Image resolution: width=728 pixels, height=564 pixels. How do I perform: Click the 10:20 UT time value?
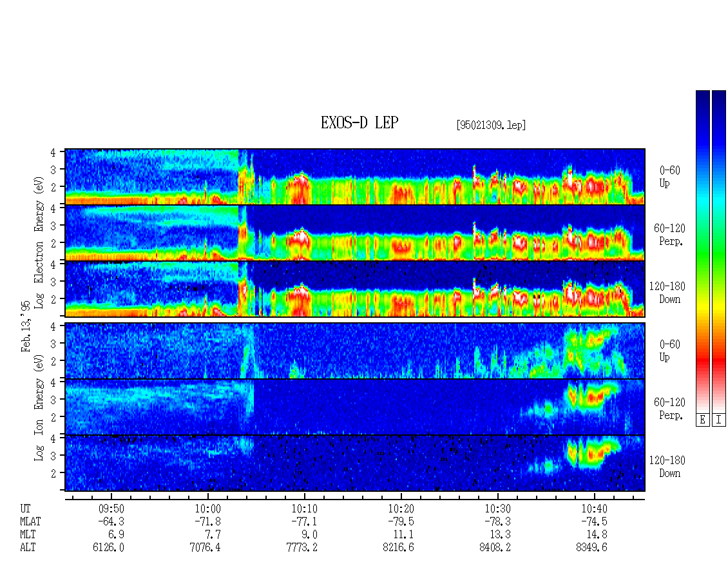coord(401,509)
